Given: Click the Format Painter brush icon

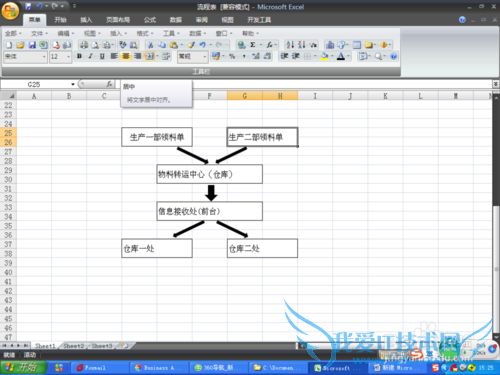Looking at the screenshot, I should (x=191, y=45).
